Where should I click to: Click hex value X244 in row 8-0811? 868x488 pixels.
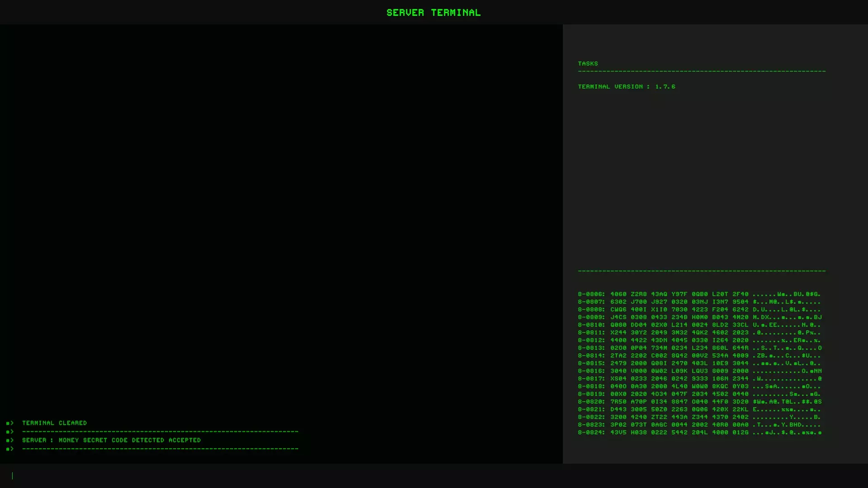point(618,333)
